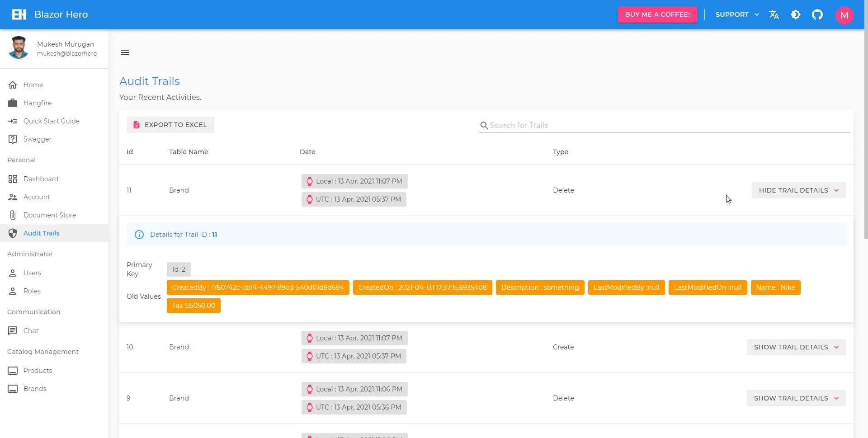This screenshot has height=438, width=868.
Task: Expand SHOW TRAIL DETAILS for trail 10
Action: point(797,347)
